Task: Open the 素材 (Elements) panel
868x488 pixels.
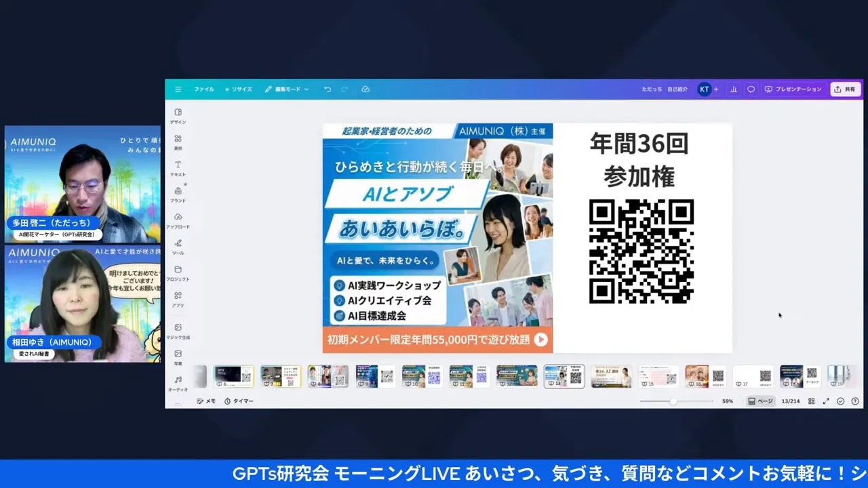Action: [x=178, y=141]
